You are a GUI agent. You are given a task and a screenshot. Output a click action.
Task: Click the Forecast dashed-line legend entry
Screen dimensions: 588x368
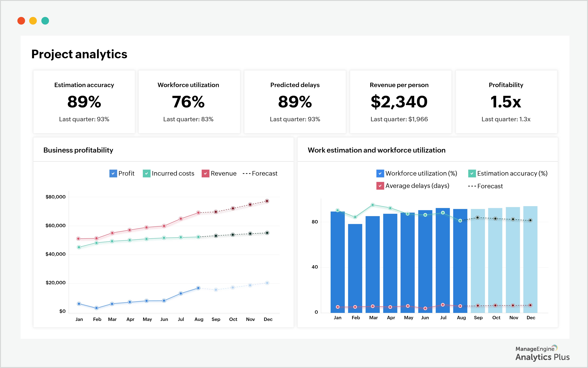[260, 173]
